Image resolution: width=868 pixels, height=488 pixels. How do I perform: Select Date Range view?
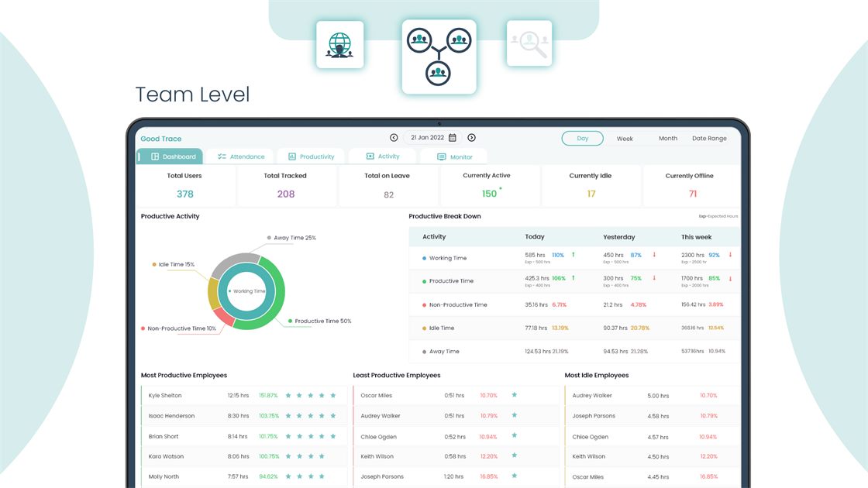click(709, 139)
